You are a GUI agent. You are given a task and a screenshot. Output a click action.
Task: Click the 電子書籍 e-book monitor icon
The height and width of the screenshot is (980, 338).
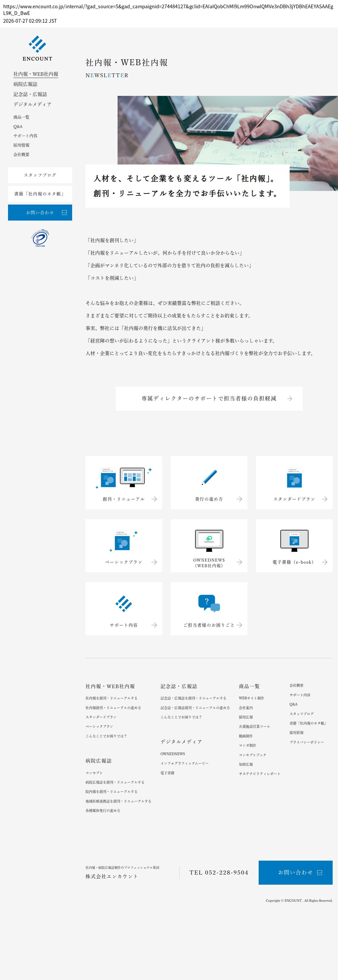tap(294, 540)
